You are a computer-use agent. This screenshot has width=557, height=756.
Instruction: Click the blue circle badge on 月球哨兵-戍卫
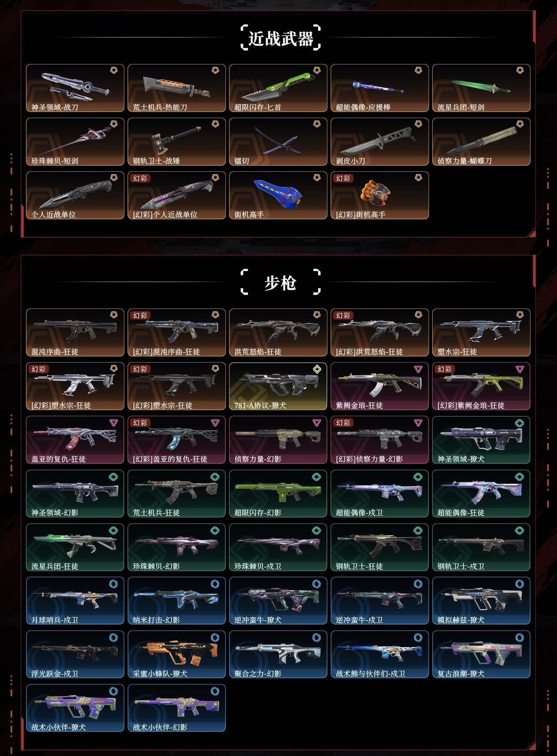113,584
